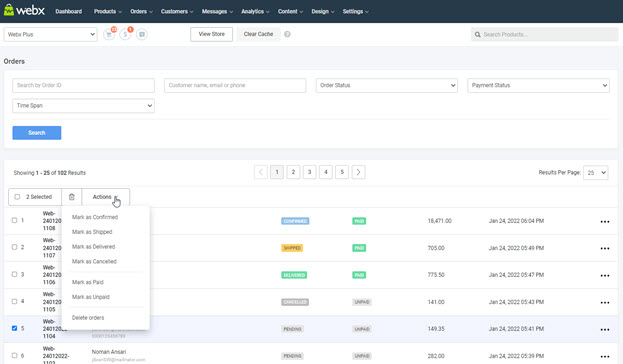Choose Delete orders from Actions menu
Image resolution: width=623 pixels, height=364 pixels.
[88, 318]
